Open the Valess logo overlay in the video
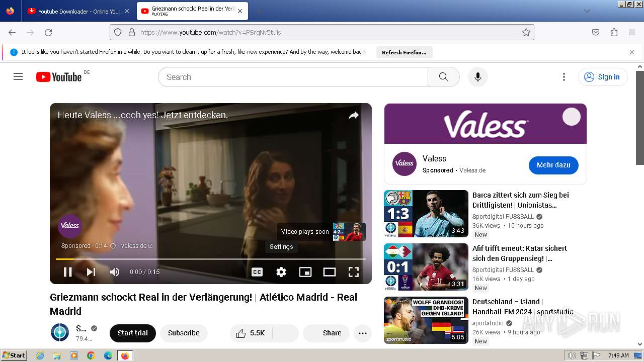This screenshot has width=644, height=362. click(x=70, y=226)
